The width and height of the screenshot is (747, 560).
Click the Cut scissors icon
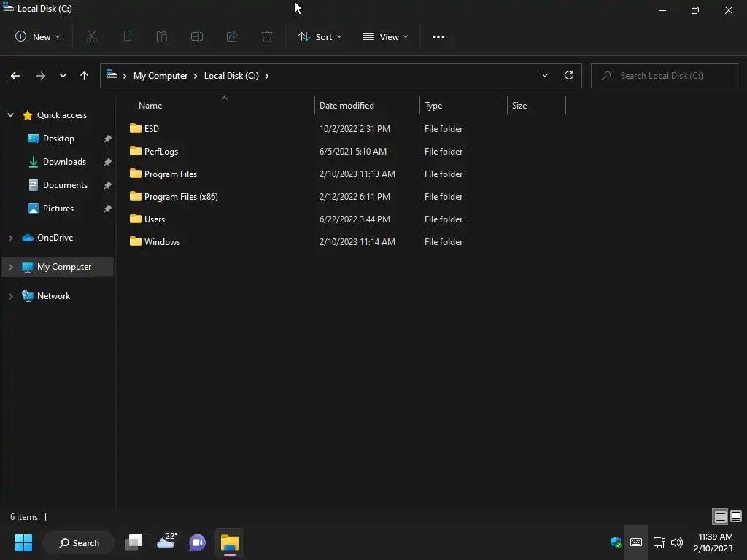click(x=92, y=36)
